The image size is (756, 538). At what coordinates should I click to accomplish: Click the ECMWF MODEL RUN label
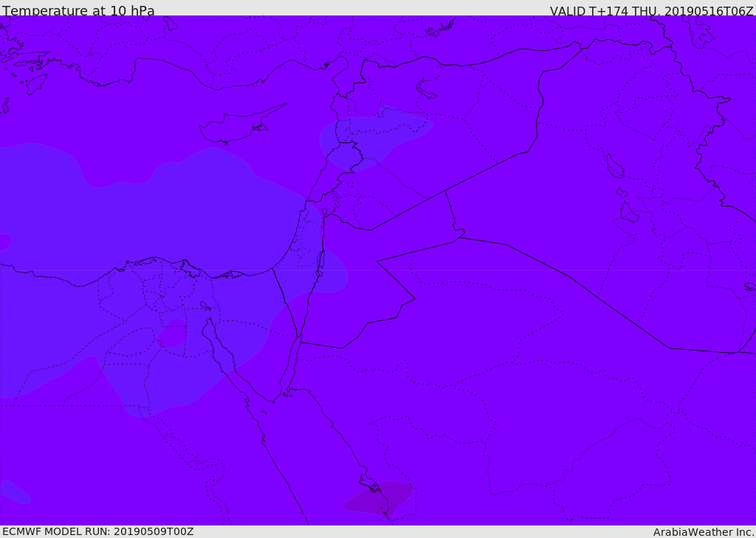click(97, 531)
